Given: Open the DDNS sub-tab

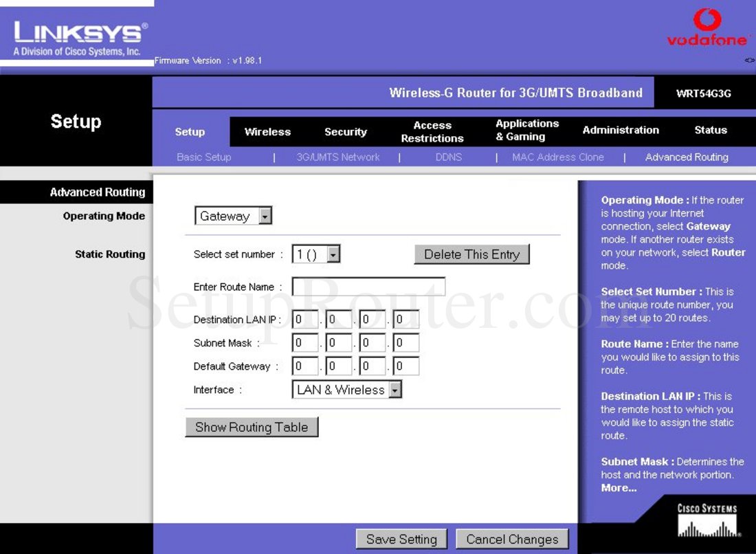Looking at the screenshot, I should coord(448,157).
